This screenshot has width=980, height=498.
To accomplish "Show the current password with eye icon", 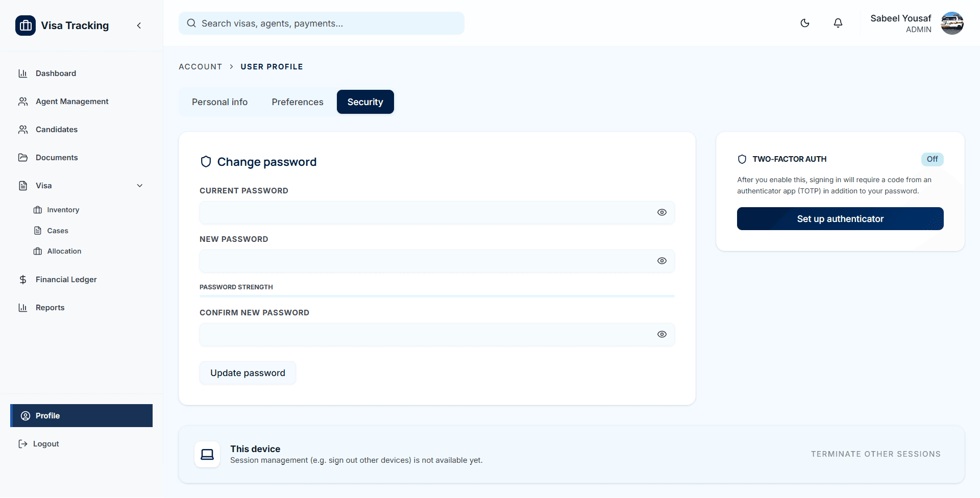I will 662,212.
